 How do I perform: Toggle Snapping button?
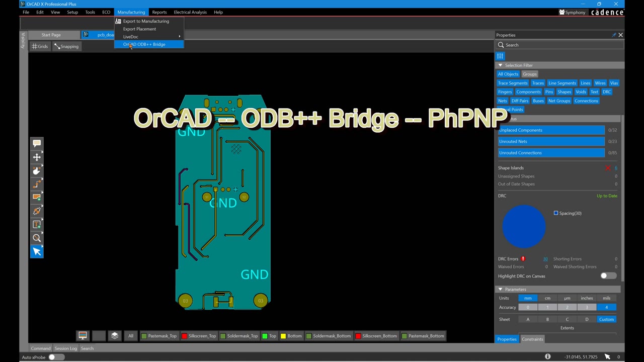[x=66, y=46]
